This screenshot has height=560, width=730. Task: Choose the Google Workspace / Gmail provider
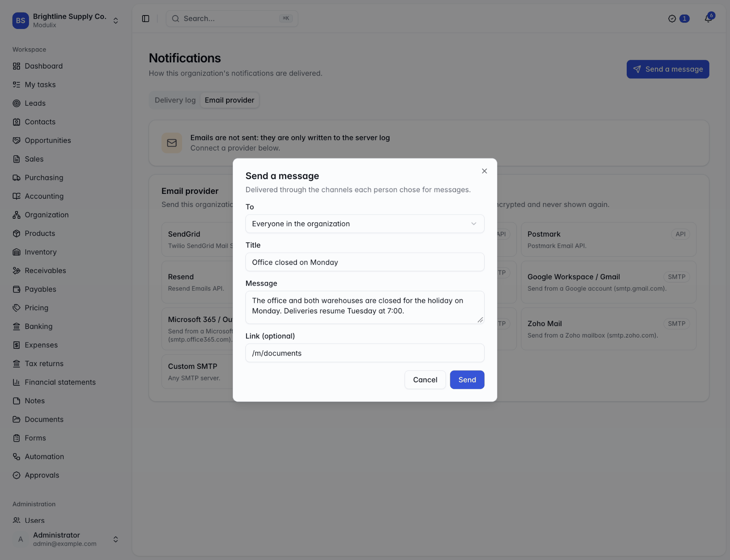[608, 282]
